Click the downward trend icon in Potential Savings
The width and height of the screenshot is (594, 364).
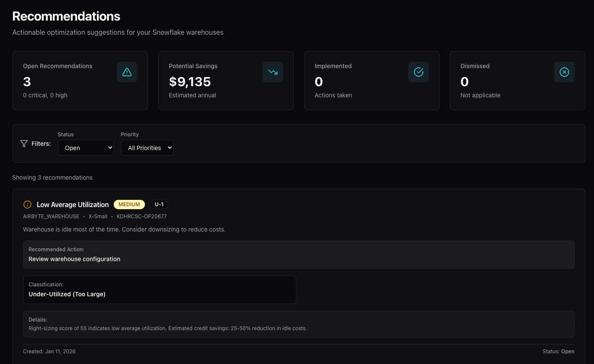273,72
